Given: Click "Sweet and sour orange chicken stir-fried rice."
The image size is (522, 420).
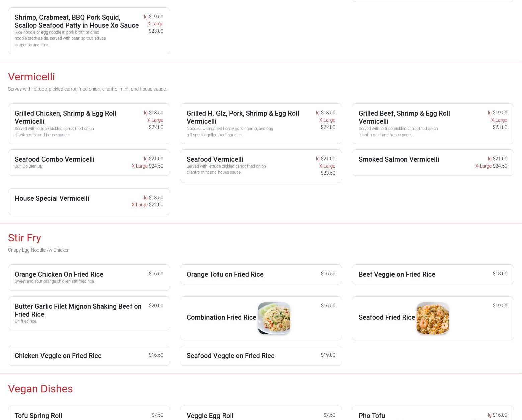Looking at the screenshot, I should coord(55,281).
